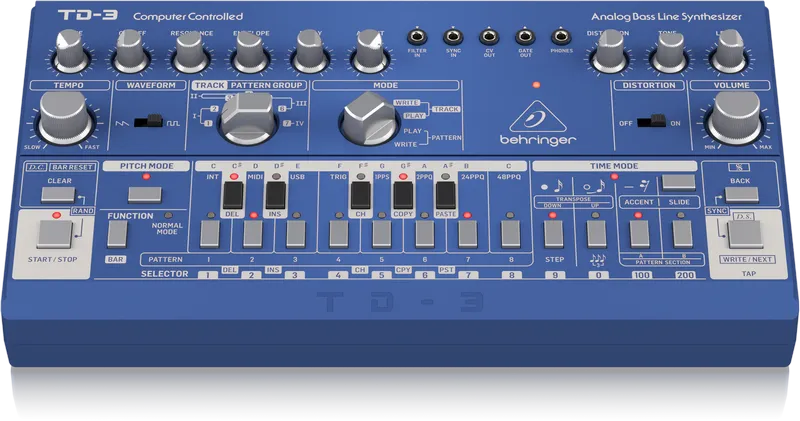The height and width of the screenshot is (421, 800).
Task: Click the SLIDE button above 200
Action: pos(683,235)
